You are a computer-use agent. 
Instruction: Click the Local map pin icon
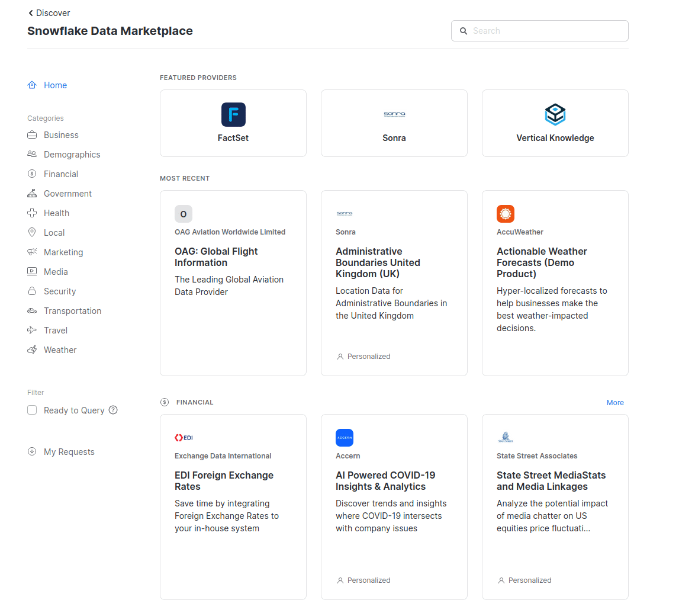pyautogui.click(x=32, y=232)
